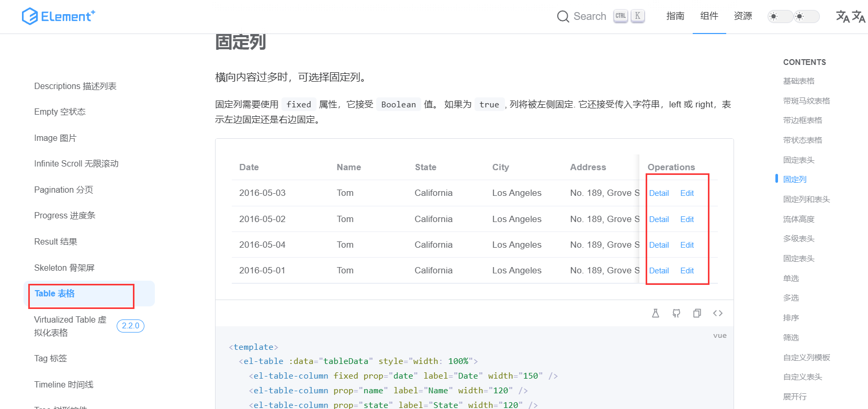The height and width of the screenshot is (409, 868).
Task: Jump to 固定列 in contents
Action: [795, 180]
